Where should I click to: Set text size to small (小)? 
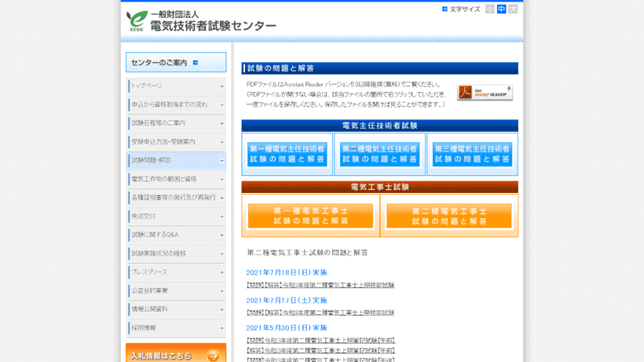click(489, 9)
